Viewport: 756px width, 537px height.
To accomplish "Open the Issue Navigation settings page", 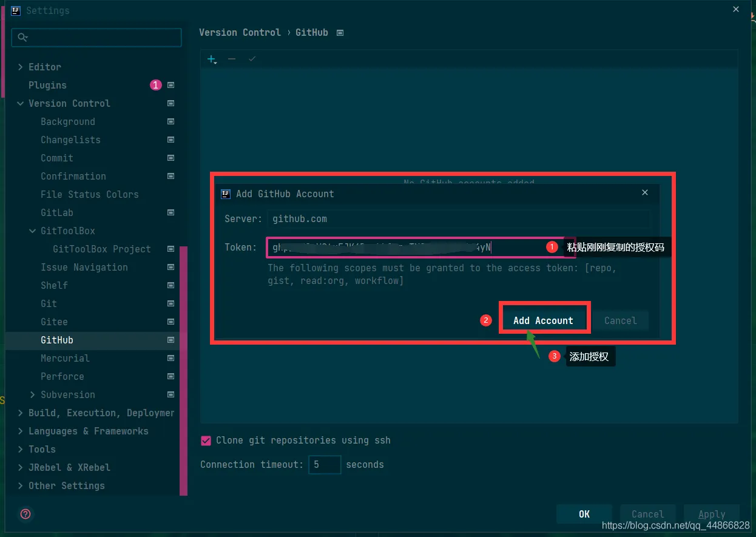I will point(84,267).
